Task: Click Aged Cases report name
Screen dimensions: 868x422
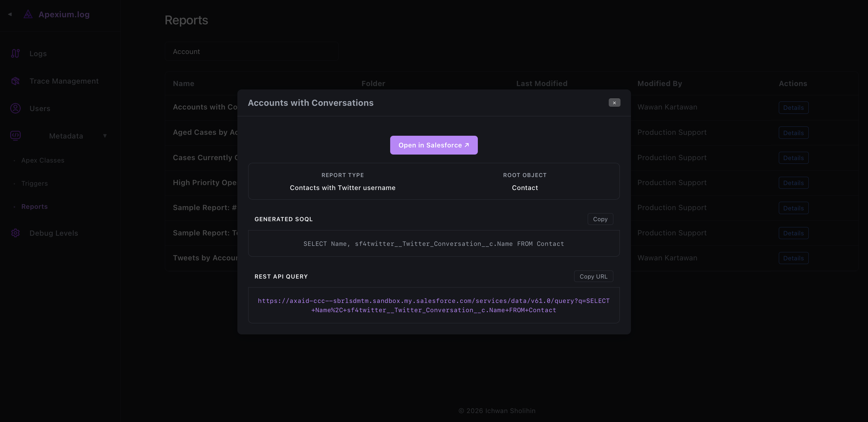Action: point(205,132)
